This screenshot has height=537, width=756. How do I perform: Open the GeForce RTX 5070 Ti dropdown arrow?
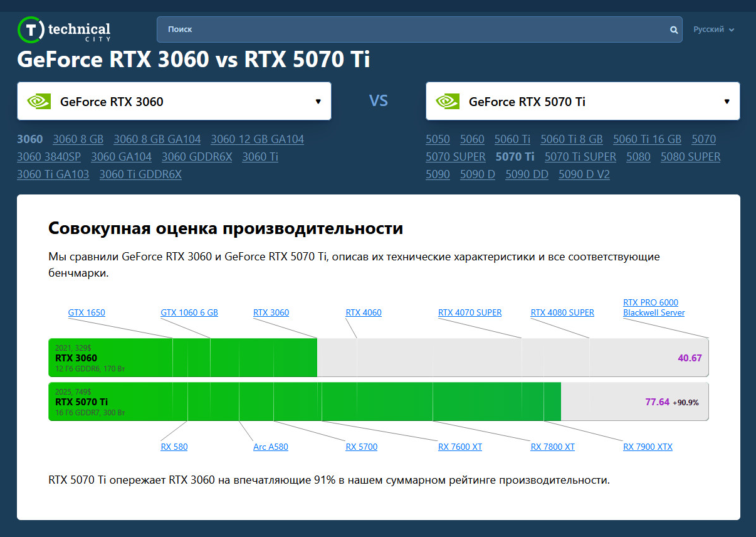click(x=727, y=102)
